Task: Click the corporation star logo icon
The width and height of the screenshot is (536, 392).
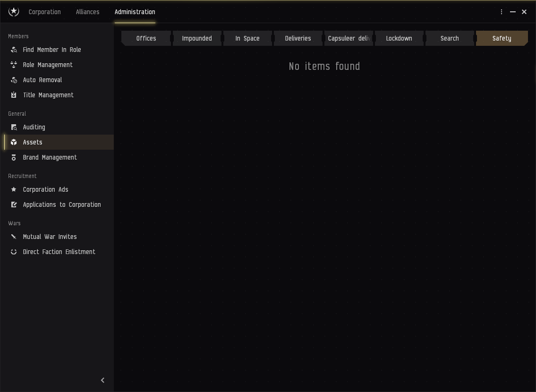Action: coord(14,12)
